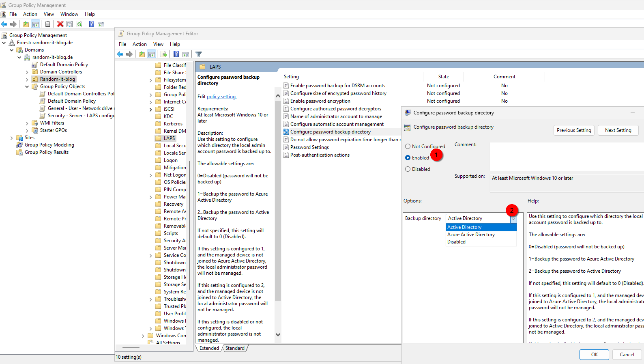Viewport: 644px width, 364px height.
Task: Select Security - Server - LAPS GPO
Action: (x=77, y=116)
